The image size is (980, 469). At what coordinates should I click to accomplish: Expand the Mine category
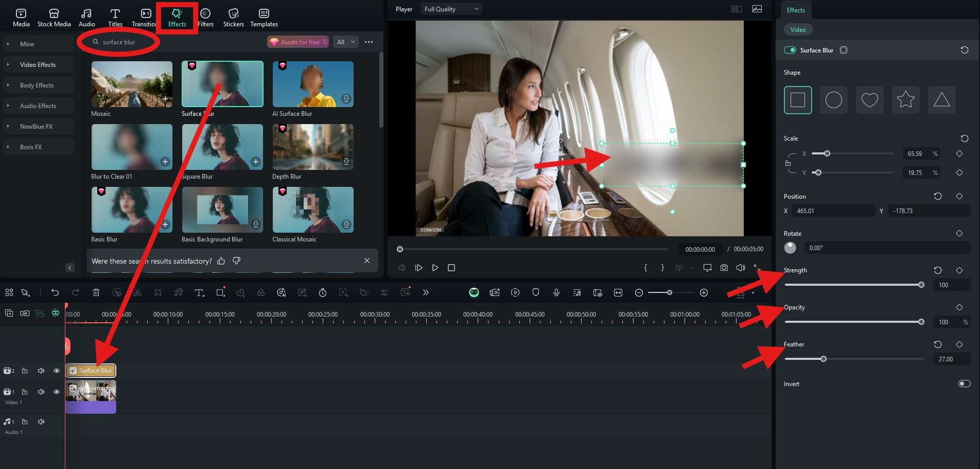point(38,44)
